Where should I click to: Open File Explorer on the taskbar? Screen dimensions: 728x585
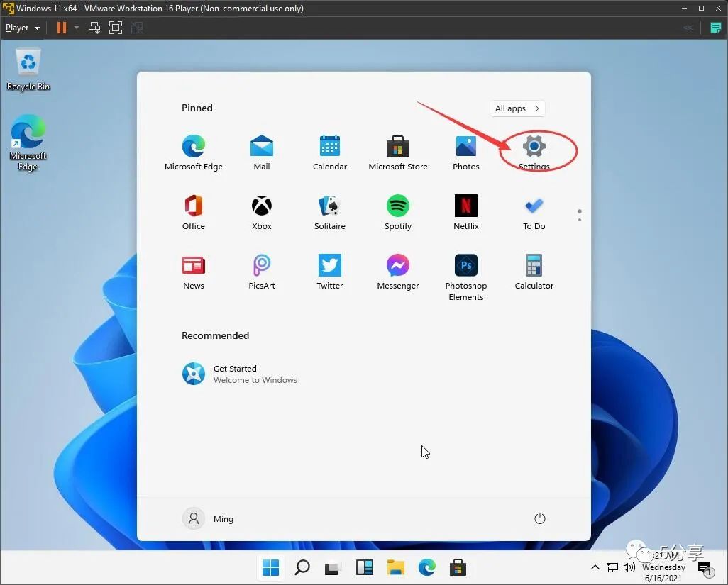(395, 567)
